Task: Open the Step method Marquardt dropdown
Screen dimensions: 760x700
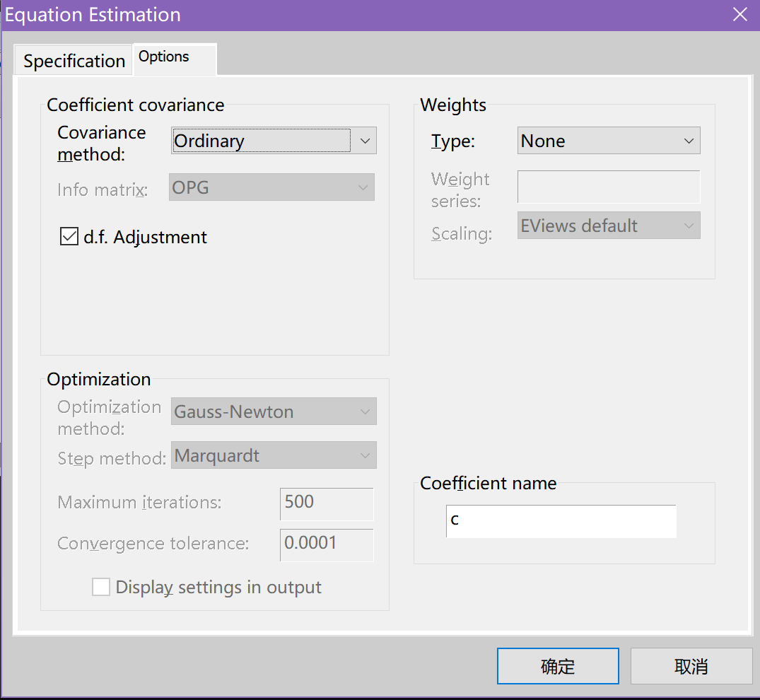Action: [274, 455]
